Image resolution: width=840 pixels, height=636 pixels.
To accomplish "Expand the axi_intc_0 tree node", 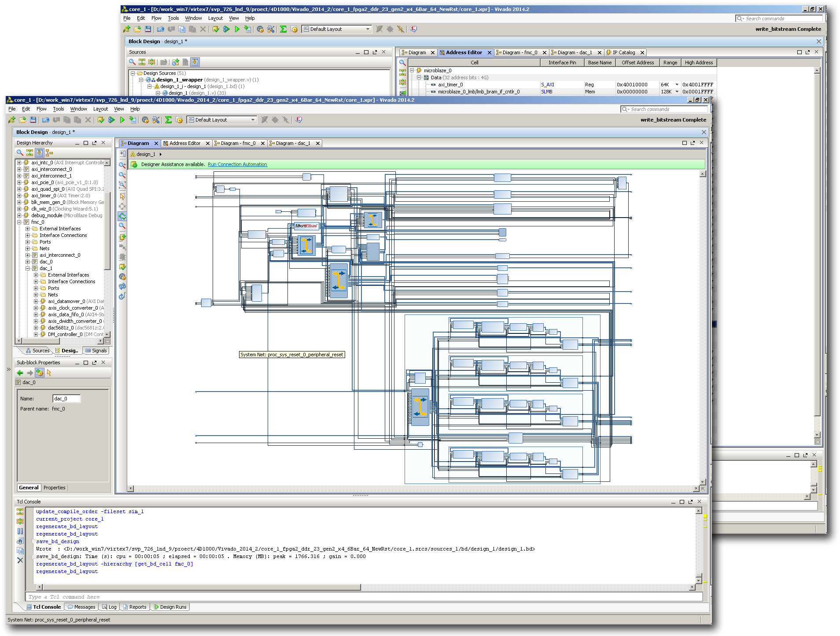I will click(19, 163).
